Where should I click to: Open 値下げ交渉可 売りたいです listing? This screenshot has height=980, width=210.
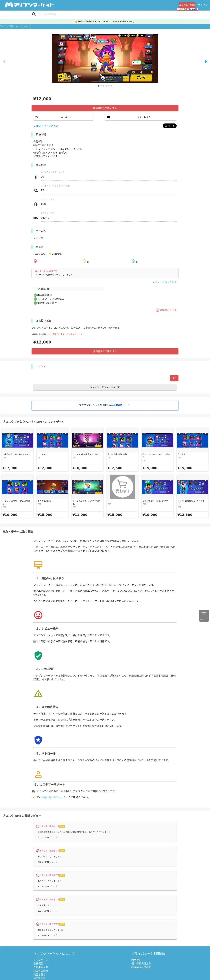(157, 496)
